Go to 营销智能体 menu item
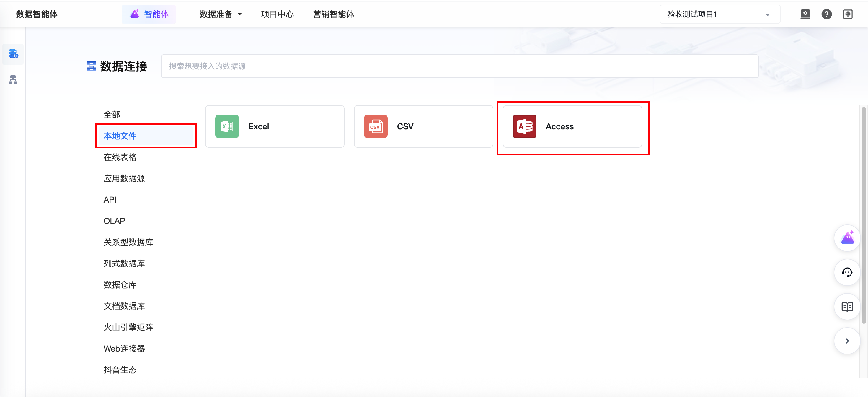The height and width of the screenshot is (397, 868). pos(334,14)
